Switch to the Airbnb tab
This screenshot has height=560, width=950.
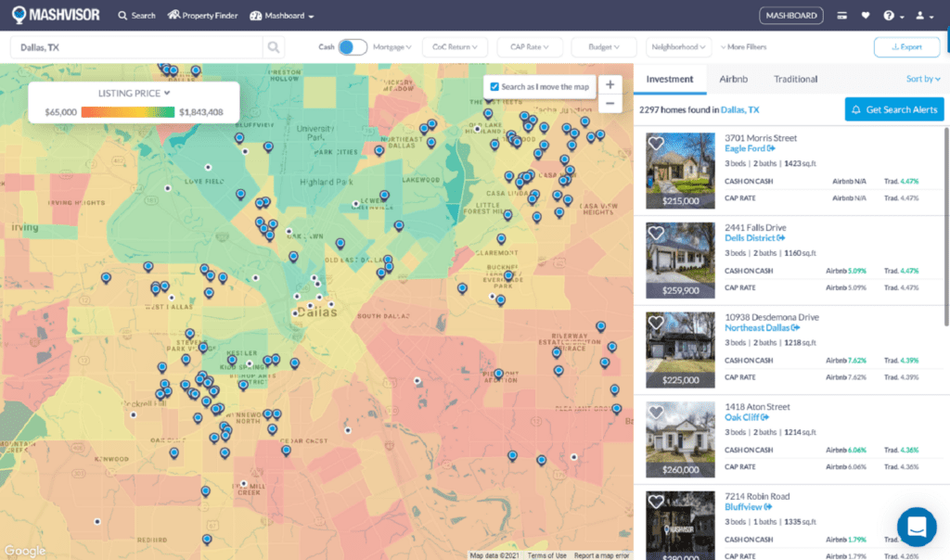pyautogui.click(x=733, y=79)
